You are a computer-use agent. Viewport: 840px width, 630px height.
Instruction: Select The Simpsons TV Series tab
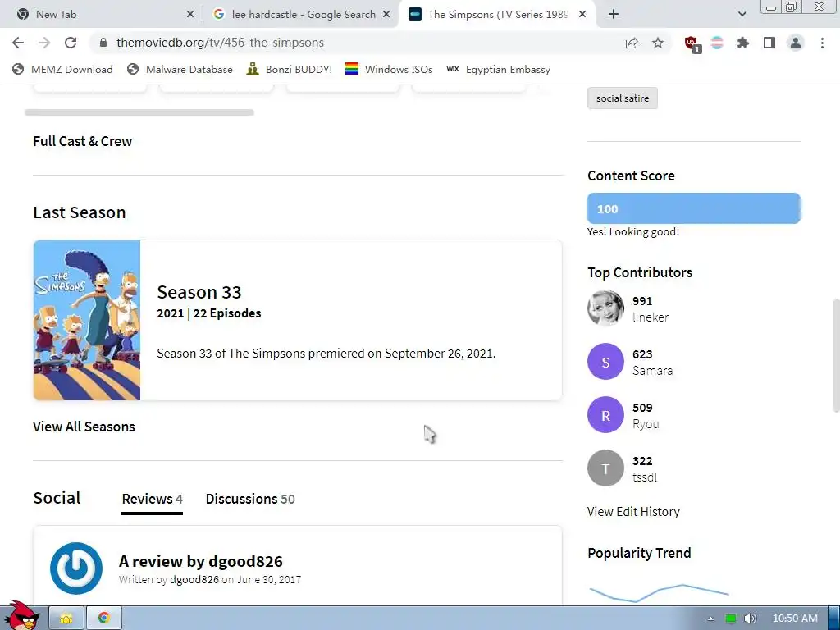click(x=497, y=15)
